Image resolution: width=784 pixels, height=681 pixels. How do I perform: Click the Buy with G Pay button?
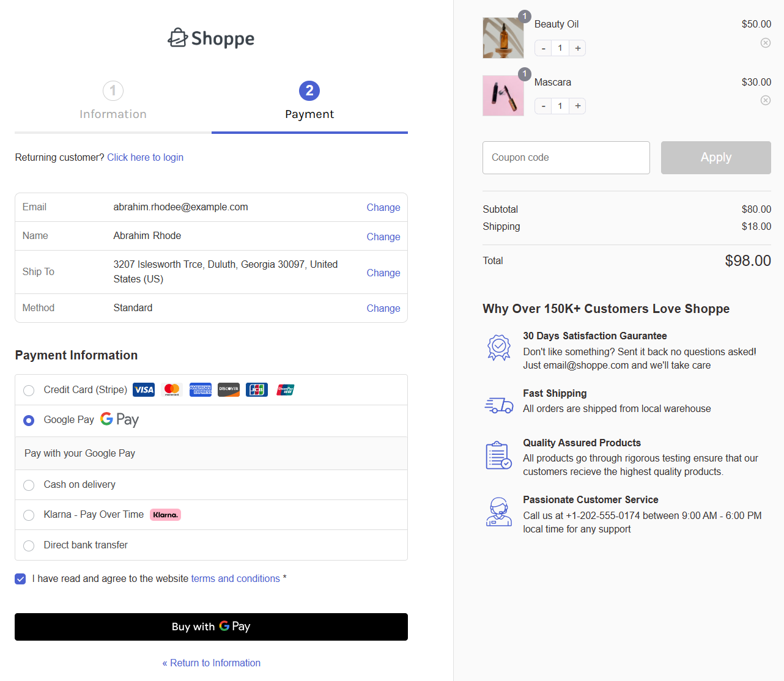pyautogui.click(x=211, y=627)
